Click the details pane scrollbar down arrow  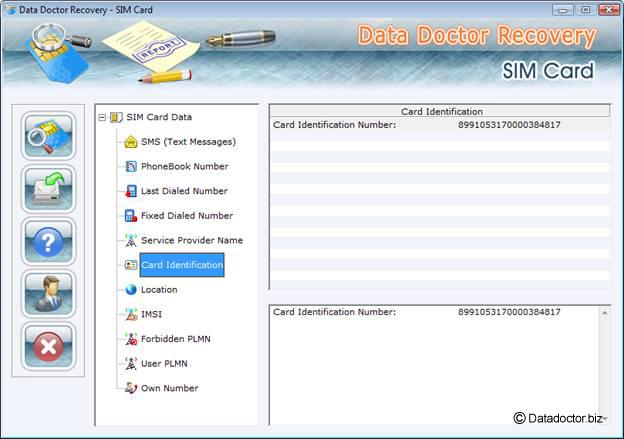click(x=604, y=418)
